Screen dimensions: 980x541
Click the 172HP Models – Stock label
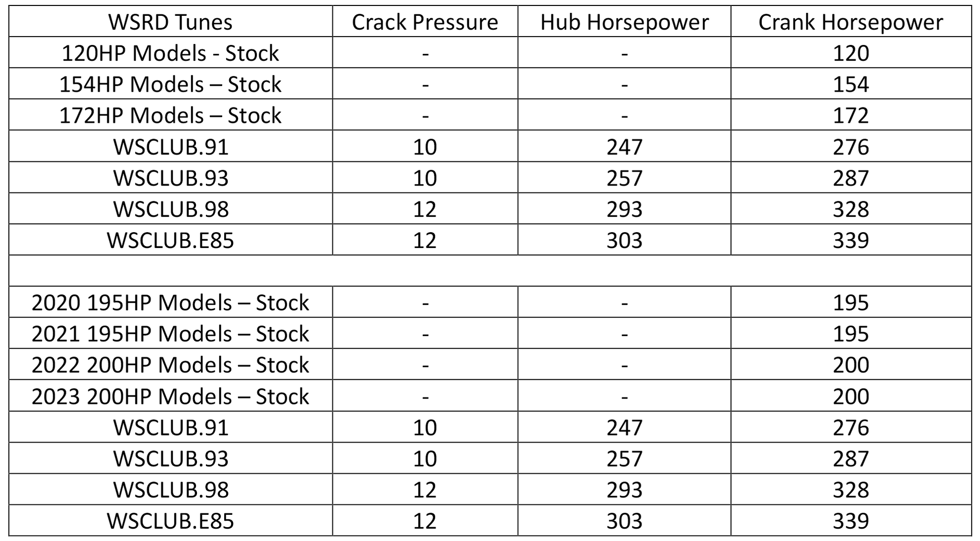[x=170, y=116]
